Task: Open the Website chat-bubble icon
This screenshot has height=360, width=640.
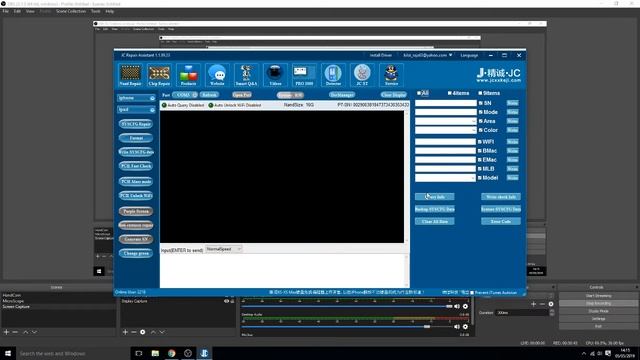Action: coord(217,75)
